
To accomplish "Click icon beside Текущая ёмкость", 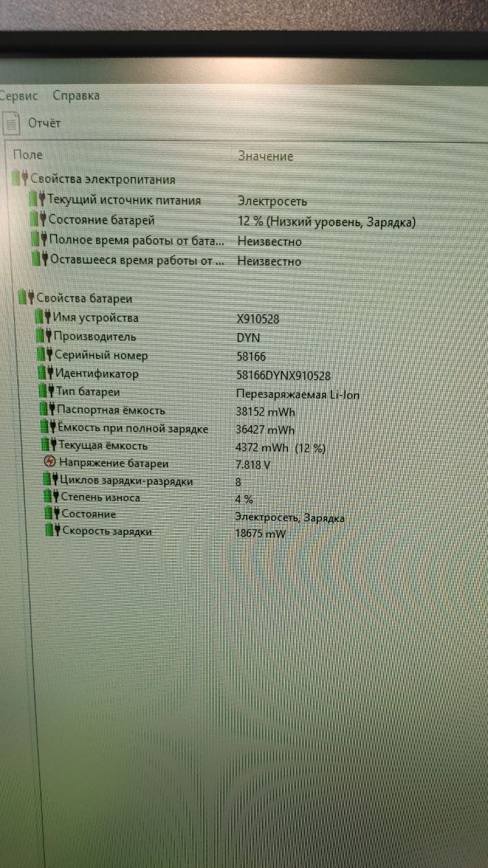I will coord(49,446).
